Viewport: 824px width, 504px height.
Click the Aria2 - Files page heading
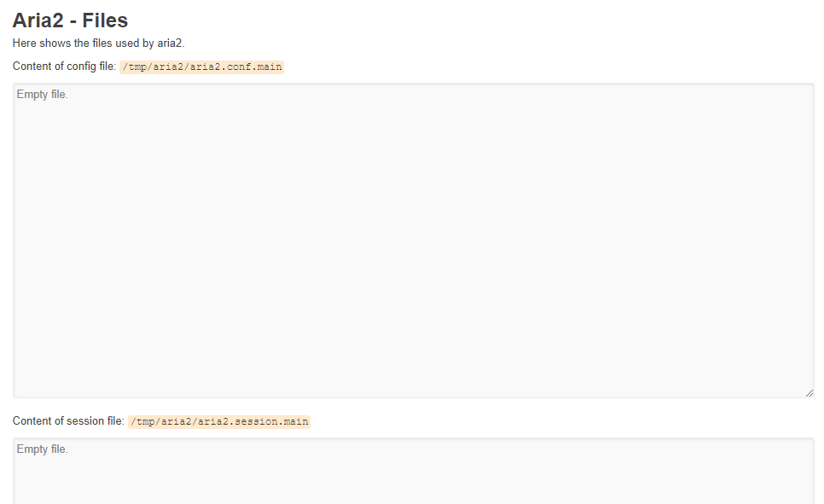tap(70, 20)
